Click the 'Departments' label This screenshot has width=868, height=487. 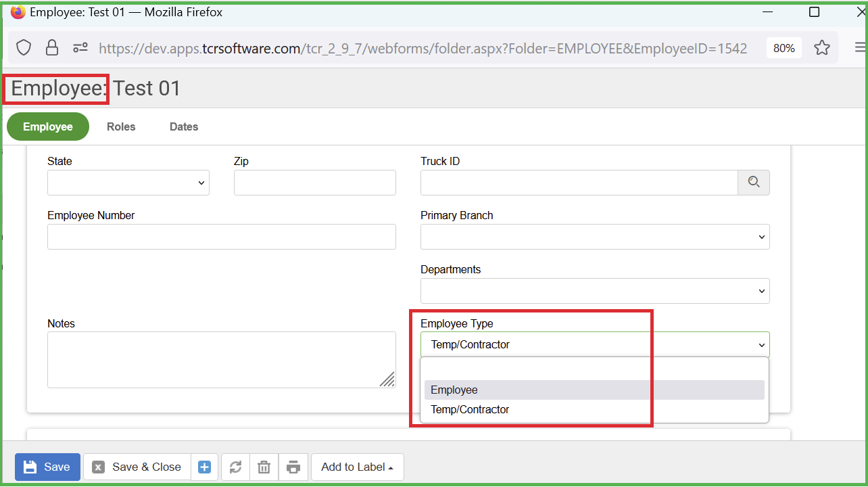(x=451, y=269)
